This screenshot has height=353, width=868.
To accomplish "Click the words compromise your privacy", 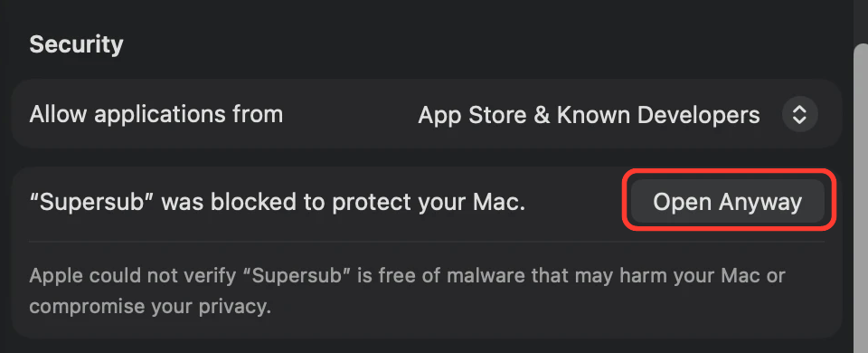I will [x=150, y=307].
